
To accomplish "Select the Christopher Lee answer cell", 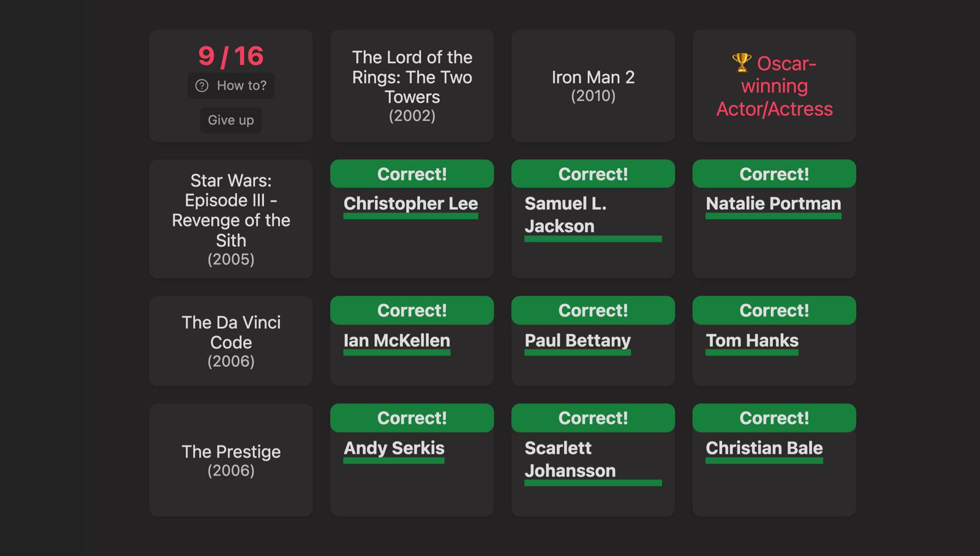I will pos(412,219).
